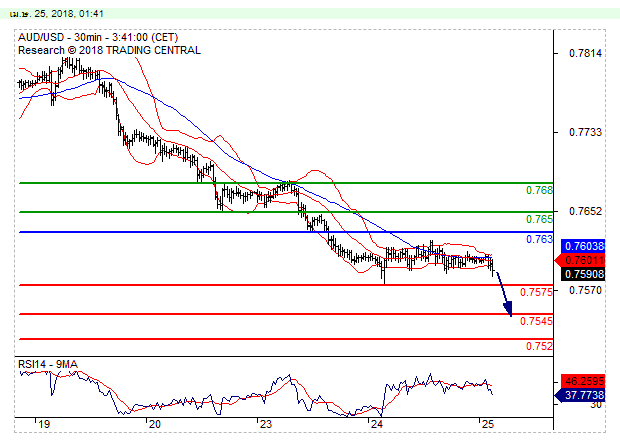Click the black 0.75908 price tag

[583, 274]
